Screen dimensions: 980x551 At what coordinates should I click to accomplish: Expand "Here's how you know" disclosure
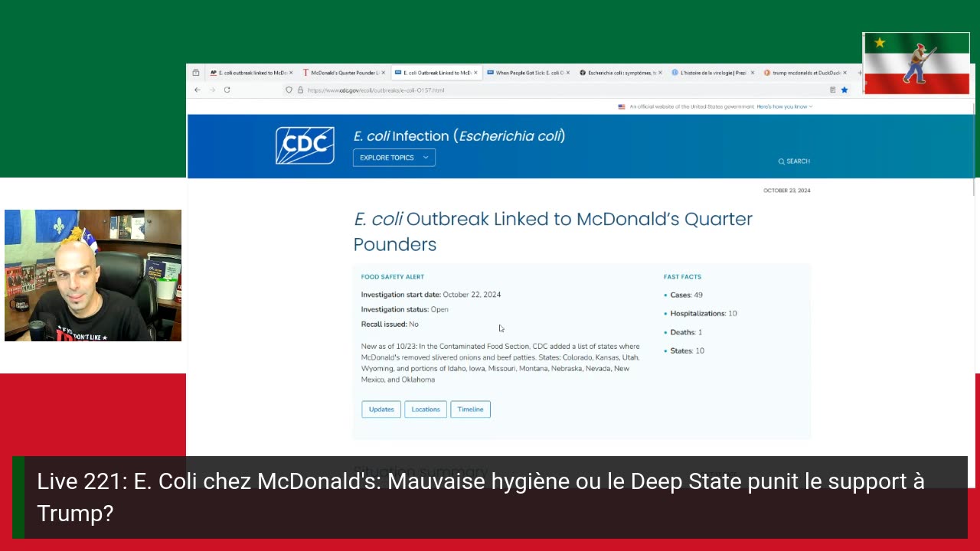(x=784, y=106)
